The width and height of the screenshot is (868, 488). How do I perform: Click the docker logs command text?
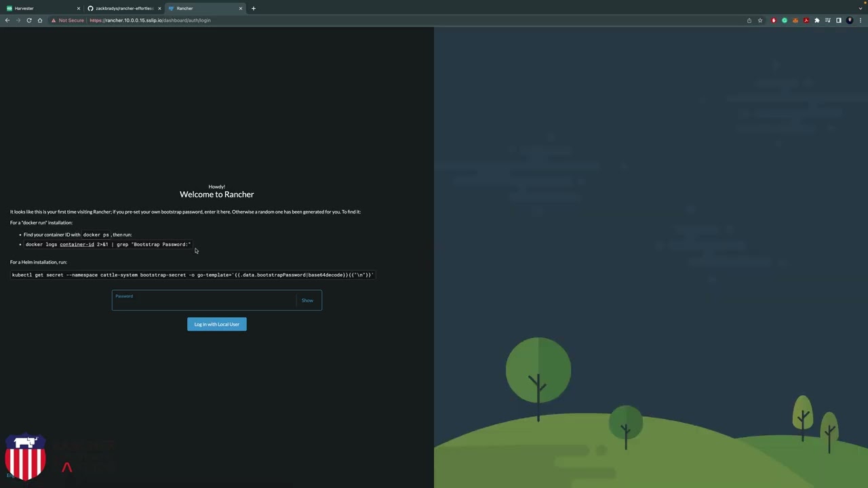coord(108,245)
